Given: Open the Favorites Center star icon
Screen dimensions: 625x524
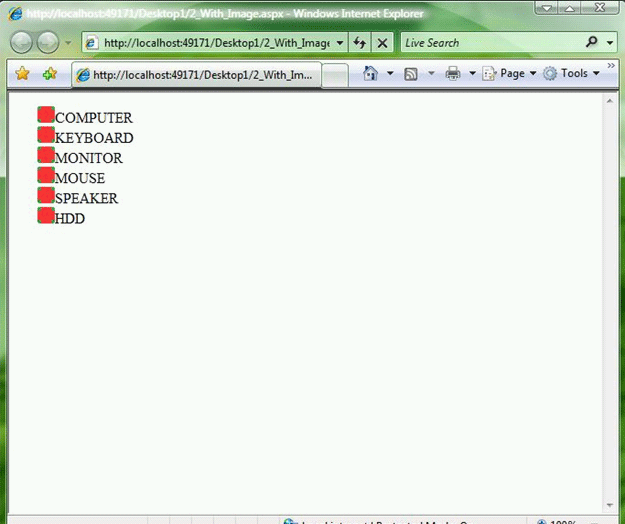Looking at the screenshot, I should coord(22,74).
